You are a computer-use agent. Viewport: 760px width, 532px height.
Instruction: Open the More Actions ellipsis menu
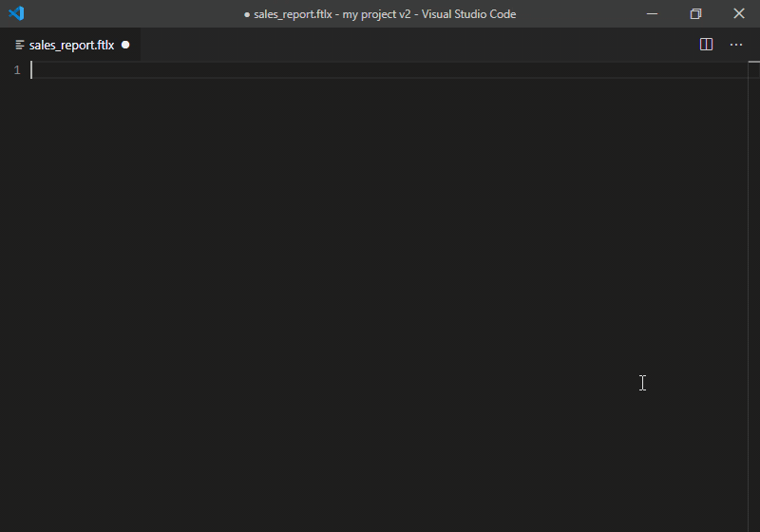coord(735,45)
